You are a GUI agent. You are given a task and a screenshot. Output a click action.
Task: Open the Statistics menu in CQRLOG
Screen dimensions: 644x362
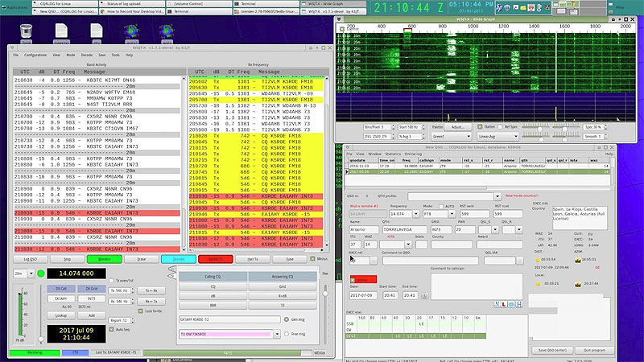[x=393, y=154]
